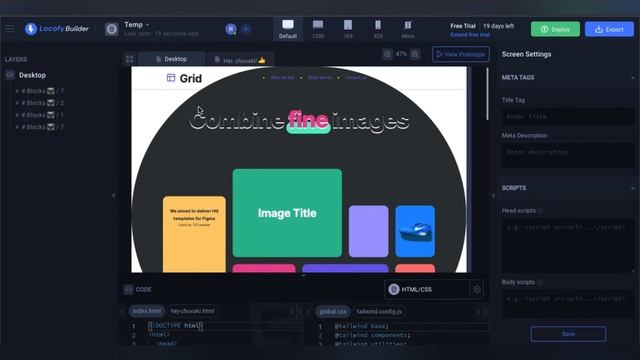640x360 pixels.
Task: Click the Title Tag input field
Action: pyautogui.click(x=568, y=116)
